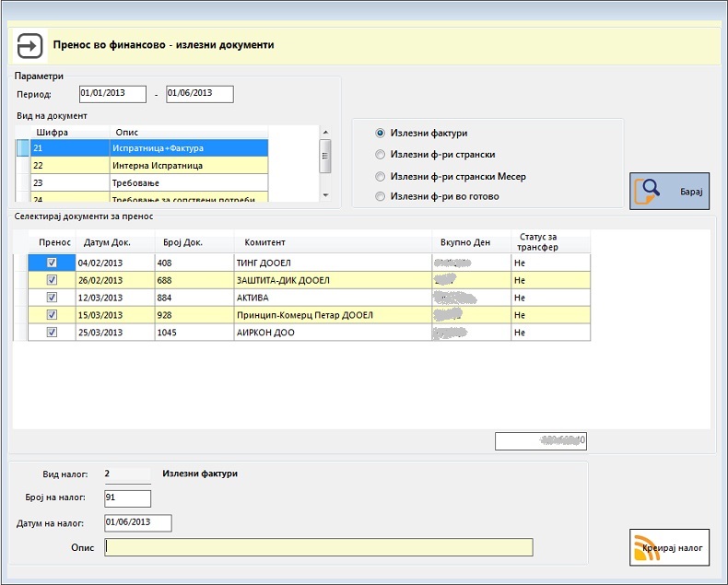This screenshot has height=585, width=728.
Task: Click the Датум на налог field
Action: point(138,522)
